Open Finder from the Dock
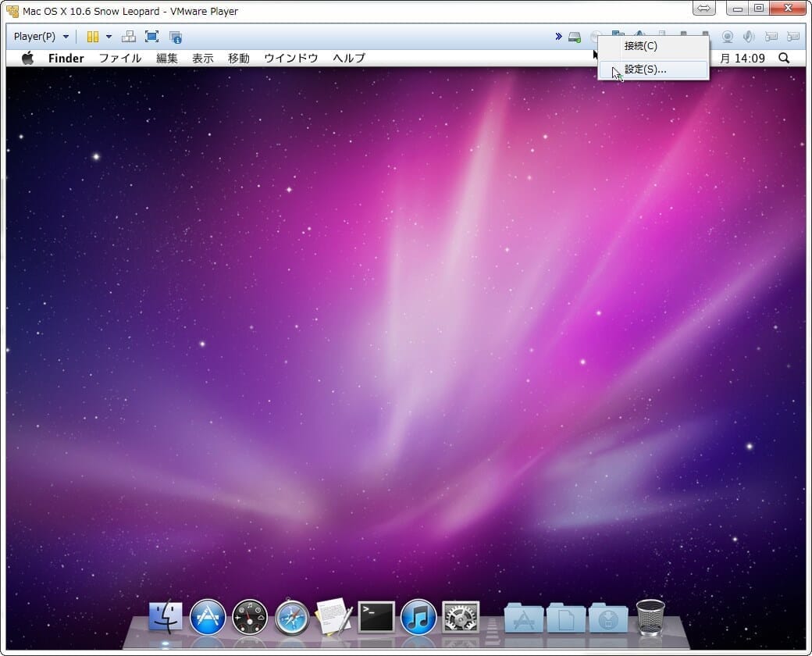 [166, 617]
